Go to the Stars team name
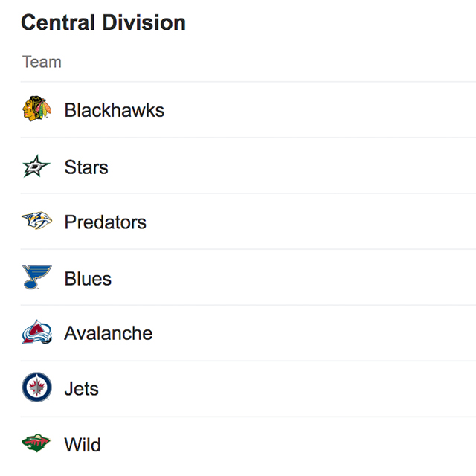476x476 pixels. [86, 167]
